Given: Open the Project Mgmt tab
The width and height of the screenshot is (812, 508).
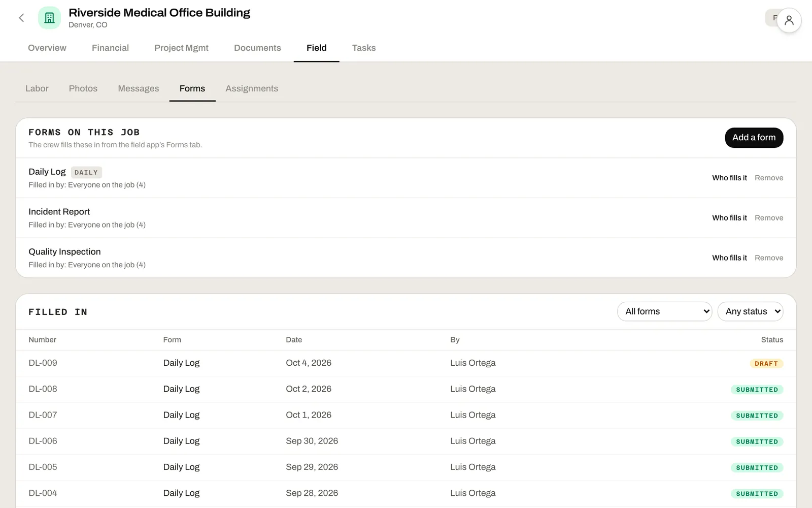Looking at the screenshot, I should pos(181,48).
